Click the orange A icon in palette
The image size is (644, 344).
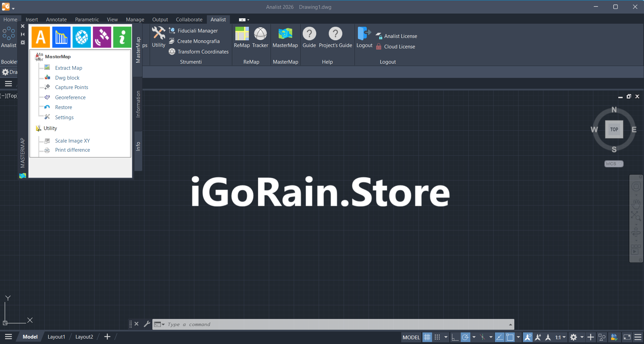click(x=41, y=37)
